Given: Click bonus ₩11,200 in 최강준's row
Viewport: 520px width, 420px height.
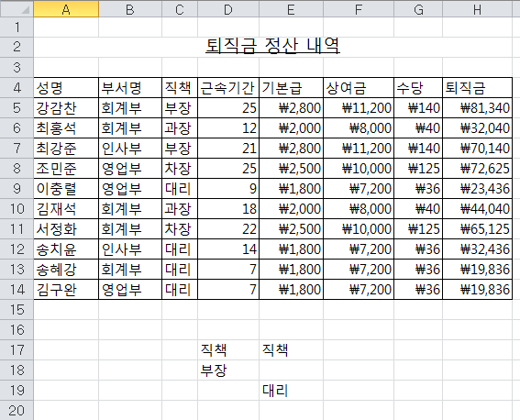Looking at the screenshot, I should pyautogui.click(x=359, y=149).
